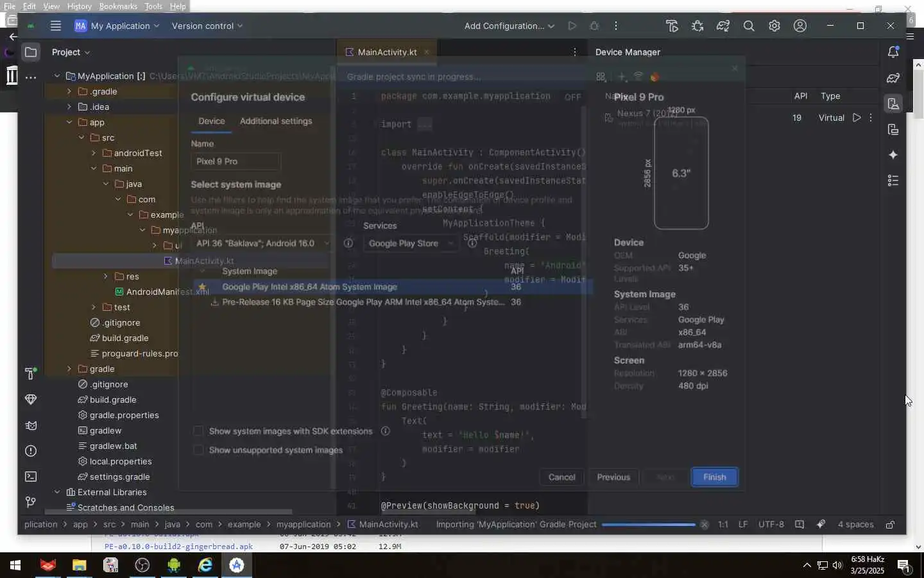Click the Cancel button
Viewport: 924px width, 578px height.
click(x=561, y=477)
